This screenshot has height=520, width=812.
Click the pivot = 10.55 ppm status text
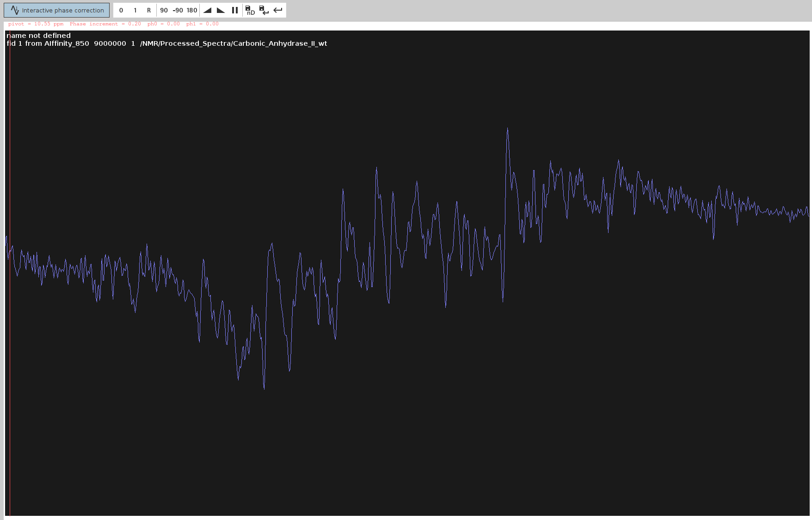click(36, 24)
